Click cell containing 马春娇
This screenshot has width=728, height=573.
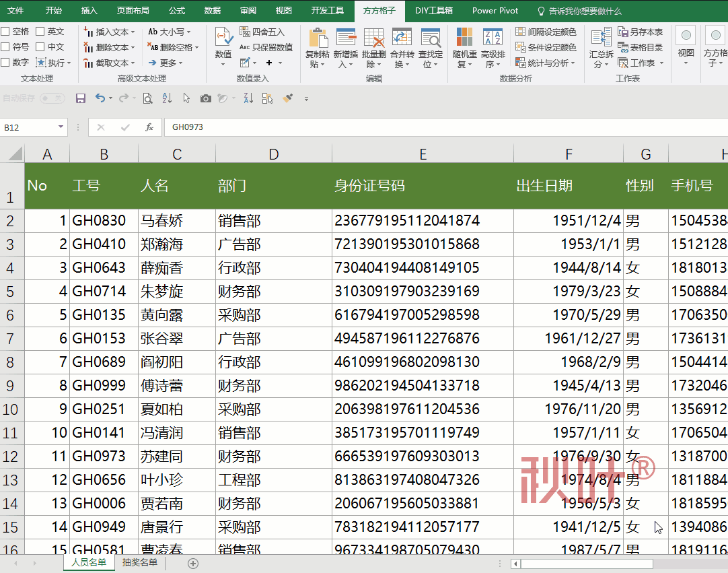[177, 221]
